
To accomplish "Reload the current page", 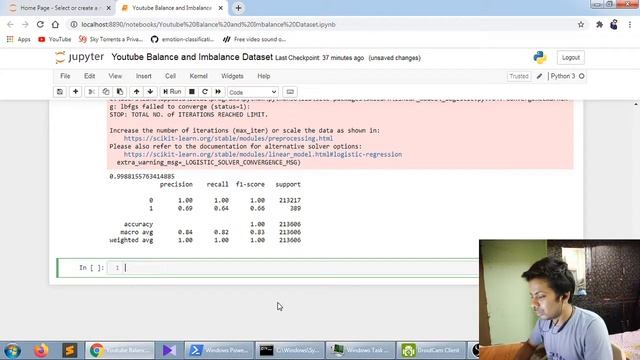I will point(40,24).
